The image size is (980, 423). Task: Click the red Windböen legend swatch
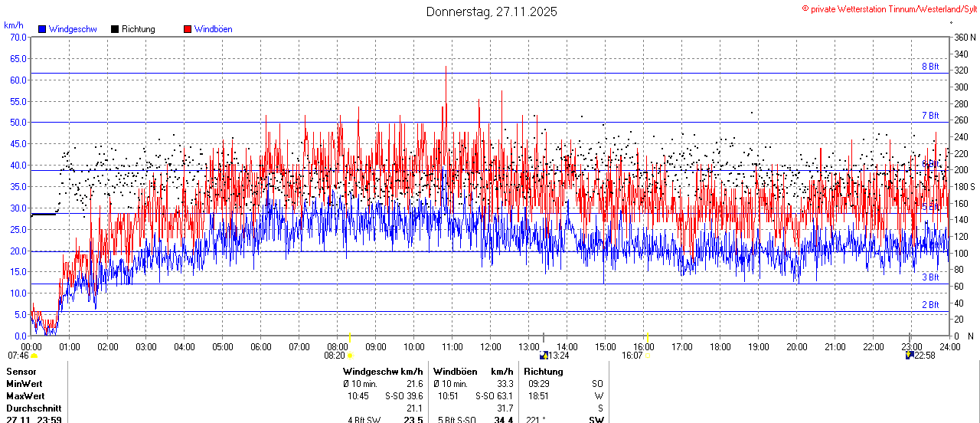point(188,29)
